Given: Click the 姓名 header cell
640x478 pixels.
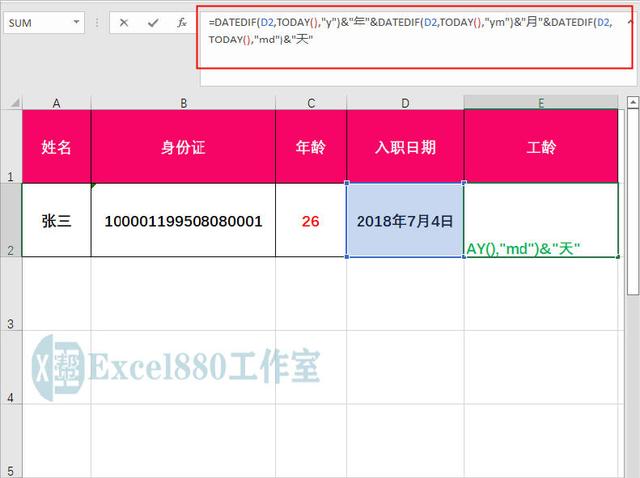Looking at the screenshot, I should tap(56, 147).
